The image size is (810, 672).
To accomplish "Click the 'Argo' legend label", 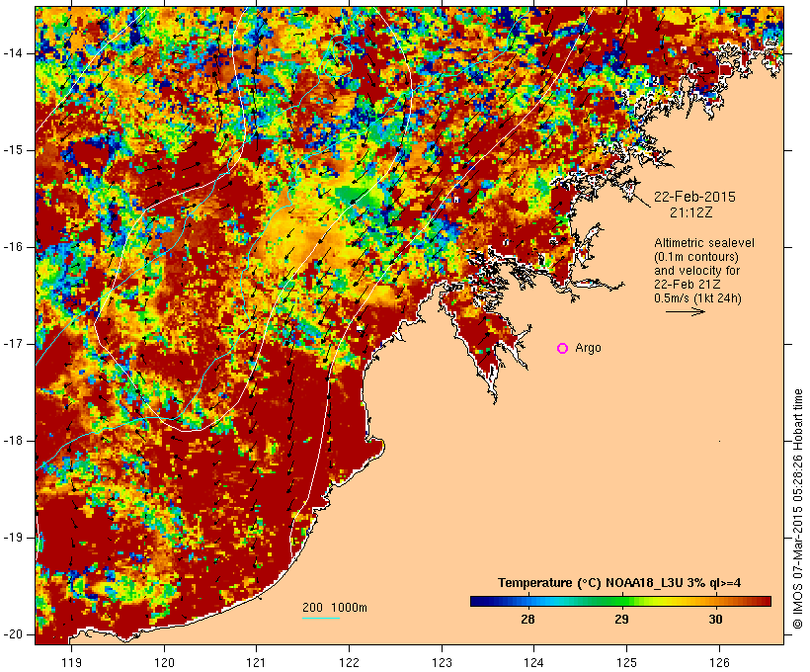I will [x=588, y=348].
